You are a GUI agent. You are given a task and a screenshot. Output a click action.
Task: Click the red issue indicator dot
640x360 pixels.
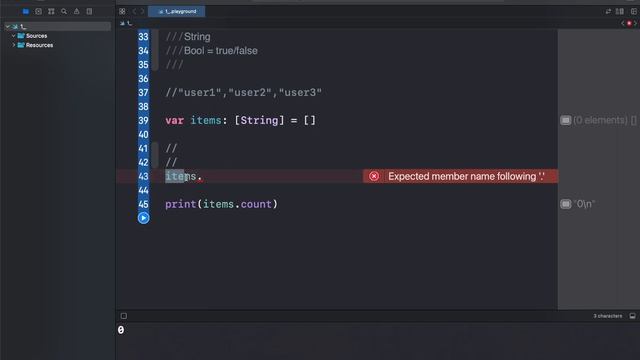(629, 23)
